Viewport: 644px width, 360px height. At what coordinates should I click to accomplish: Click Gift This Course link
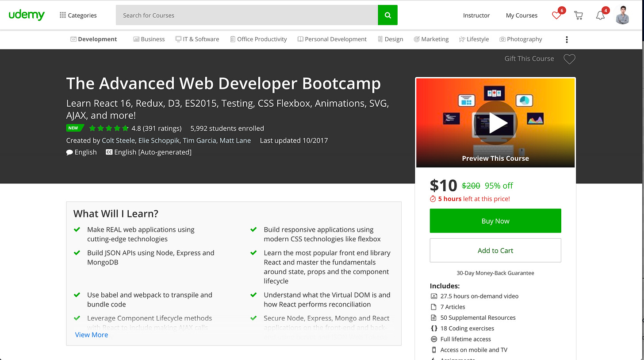529,58
